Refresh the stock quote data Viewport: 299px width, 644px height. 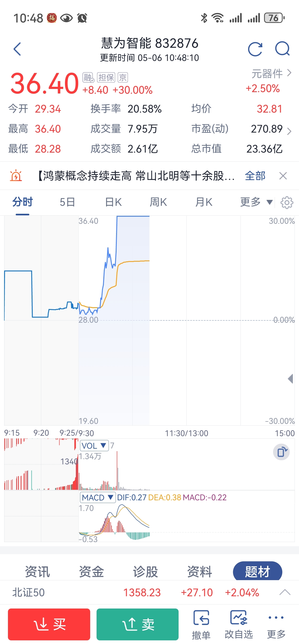(255, 49)
